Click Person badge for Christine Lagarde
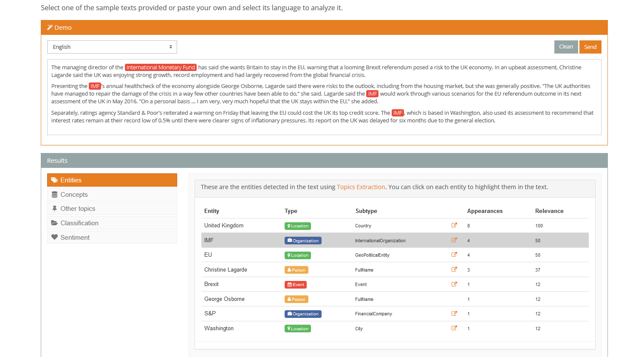The height and width of the screenshot is (357, 644). (x=297, y=270)
